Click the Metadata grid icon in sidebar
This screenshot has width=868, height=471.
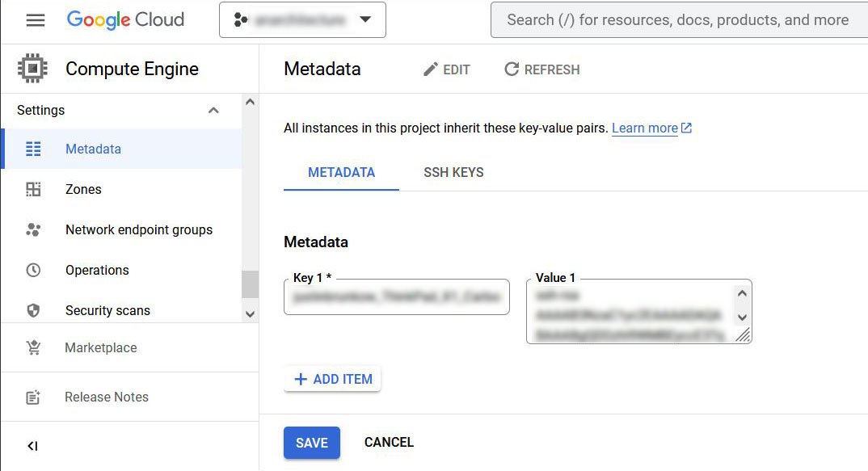click(33, 149)
